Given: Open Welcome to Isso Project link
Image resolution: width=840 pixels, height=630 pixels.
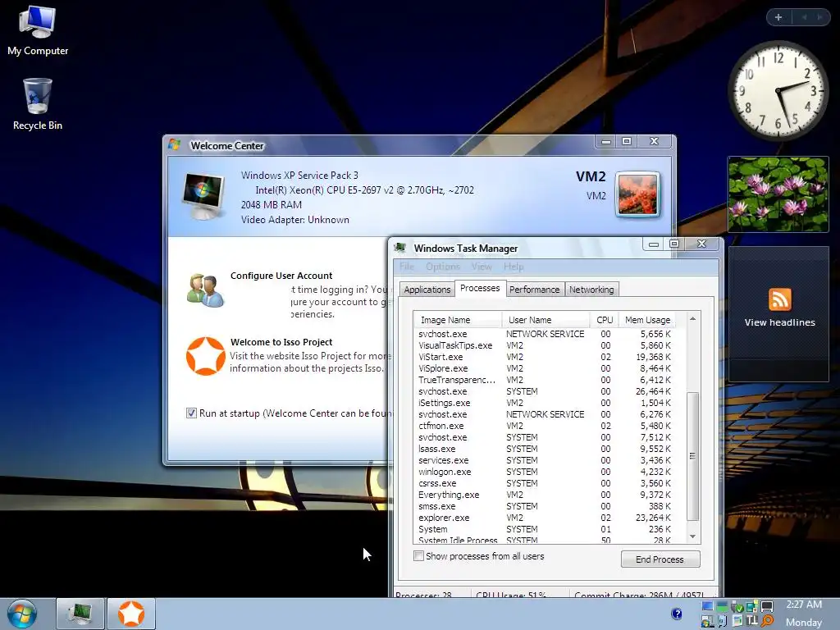Looking at the screenshot, I should [281, 342].
